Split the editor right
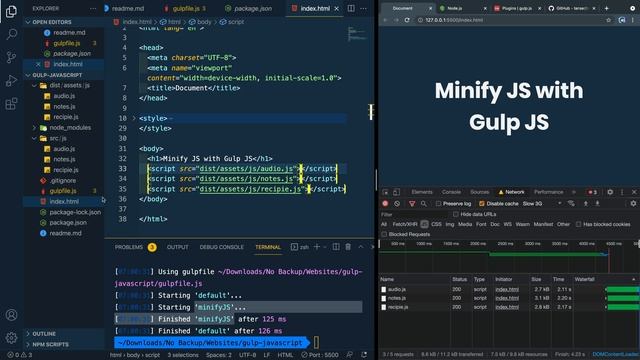The width and height of the screenshot is (640, 360). click(x=351, y=8)
